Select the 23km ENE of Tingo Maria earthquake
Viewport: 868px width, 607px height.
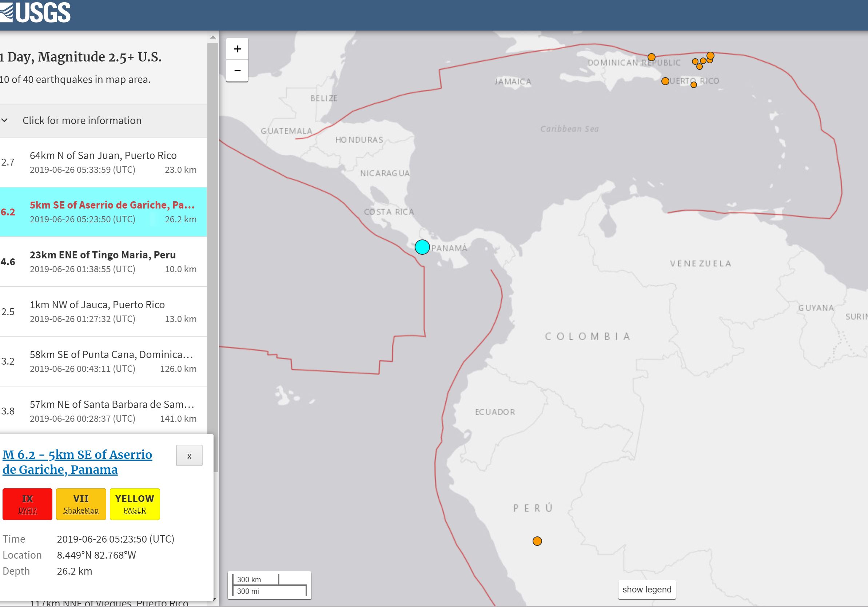(103, 261)
